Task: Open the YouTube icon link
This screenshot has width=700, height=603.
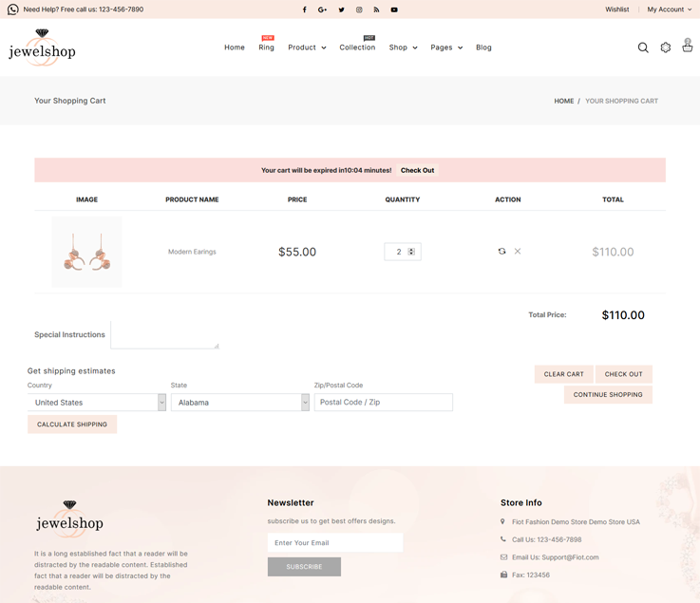Action: 394,9
